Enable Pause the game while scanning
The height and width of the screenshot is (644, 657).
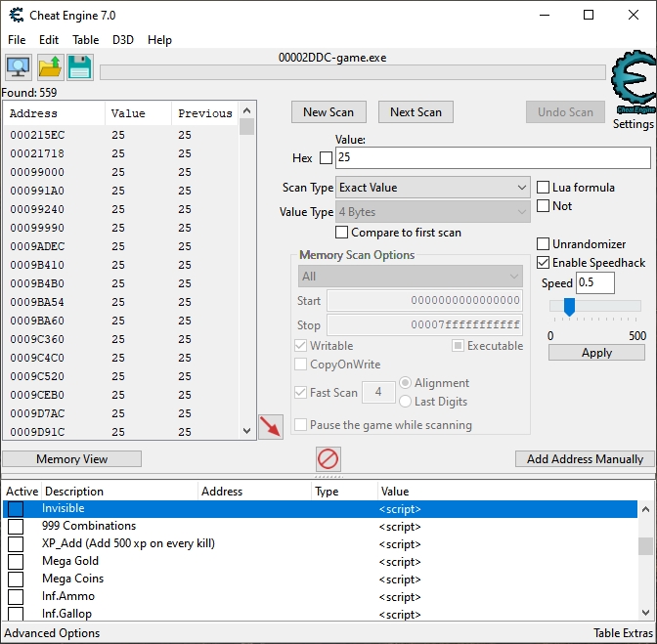pos(300,424)
